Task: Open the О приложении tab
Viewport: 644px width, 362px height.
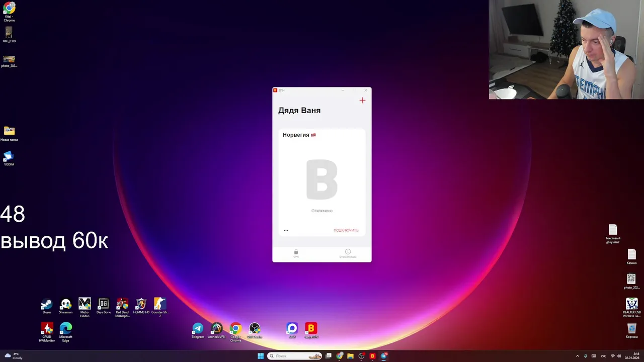Action: (348, 253)
